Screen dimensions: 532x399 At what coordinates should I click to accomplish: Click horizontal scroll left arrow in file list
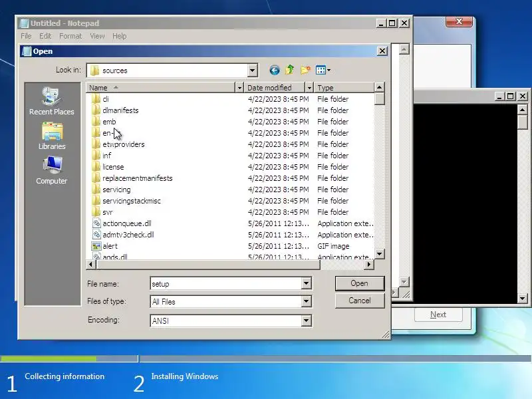click(x=91, y=264)
